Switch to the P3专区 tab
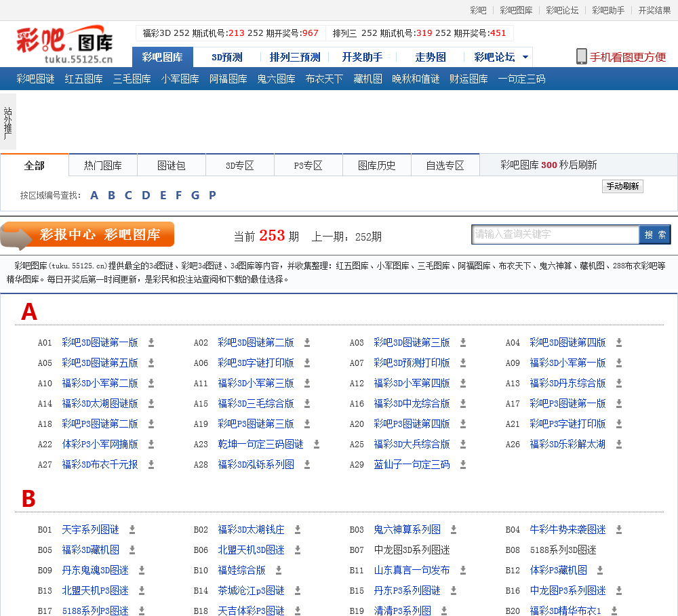This screenshot has height=616, width=678. (x=308, y=165)
